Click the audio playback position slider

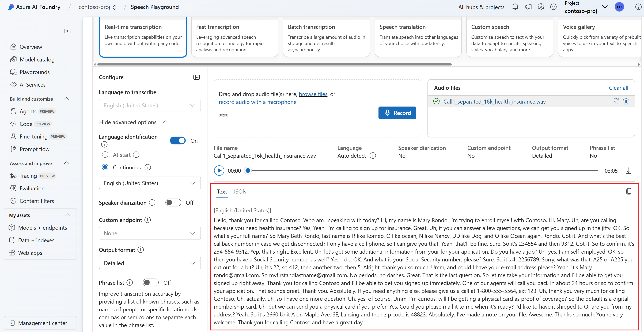[248, 171]
